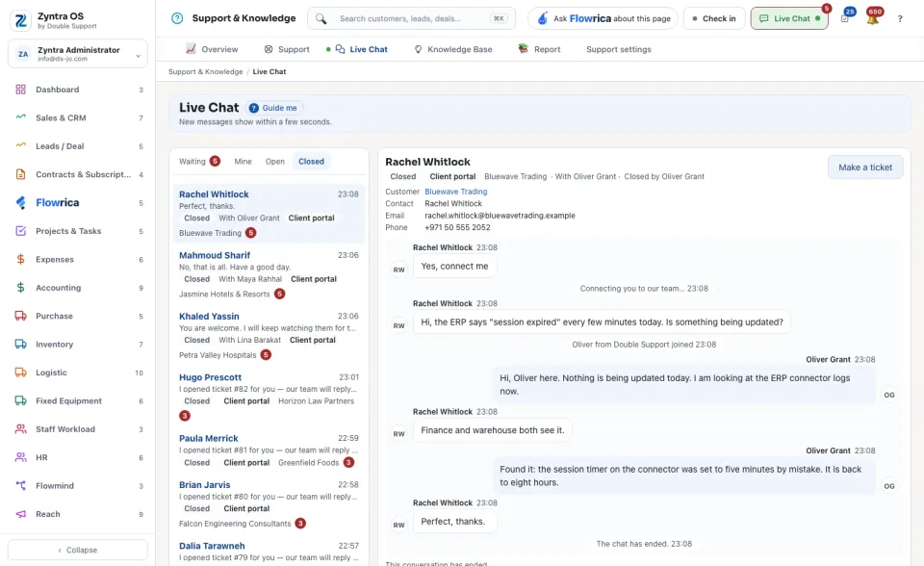Open Paula Merrick conversation

[x=269, y=451]
